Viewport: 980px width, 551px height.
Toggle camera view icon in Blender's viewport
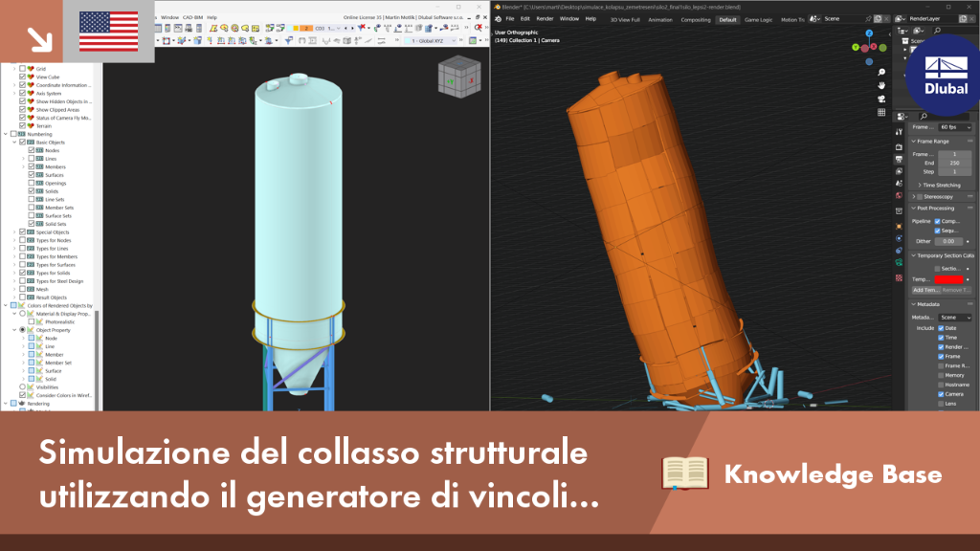pos(881,99)
